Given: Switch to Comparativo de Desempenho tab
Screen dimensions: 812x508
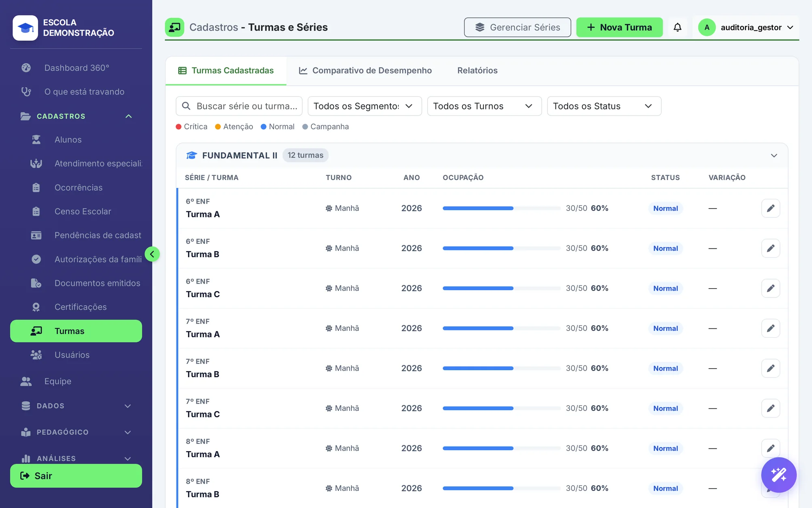Looking at the screenshot, I should 365,71.
